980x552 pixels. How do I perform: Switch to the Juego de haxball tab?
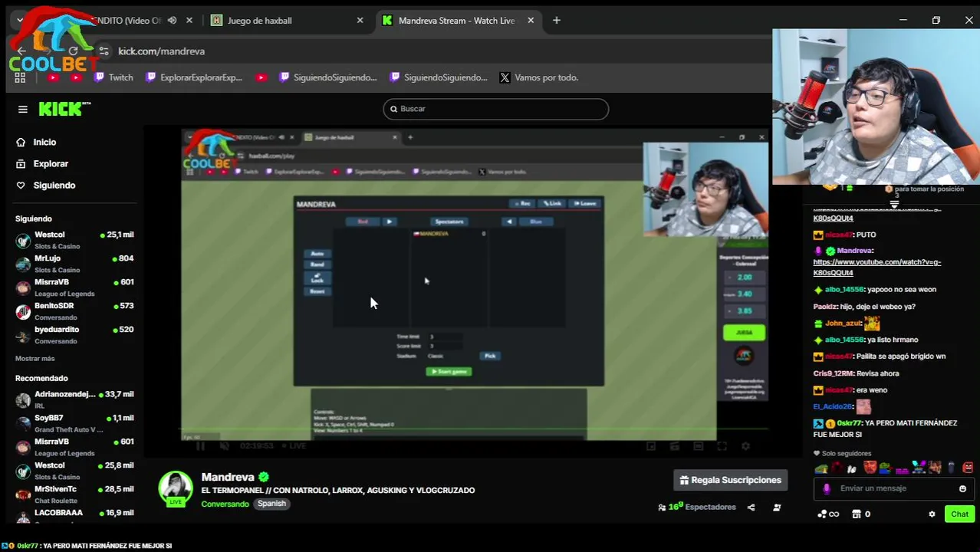pos(288,21)
